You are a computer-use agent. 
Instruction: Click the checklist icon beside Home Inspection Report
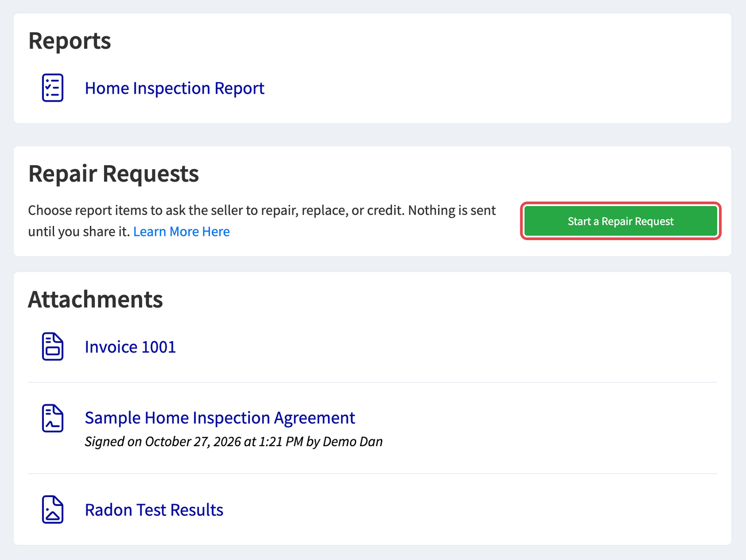(x=53, y=88)
